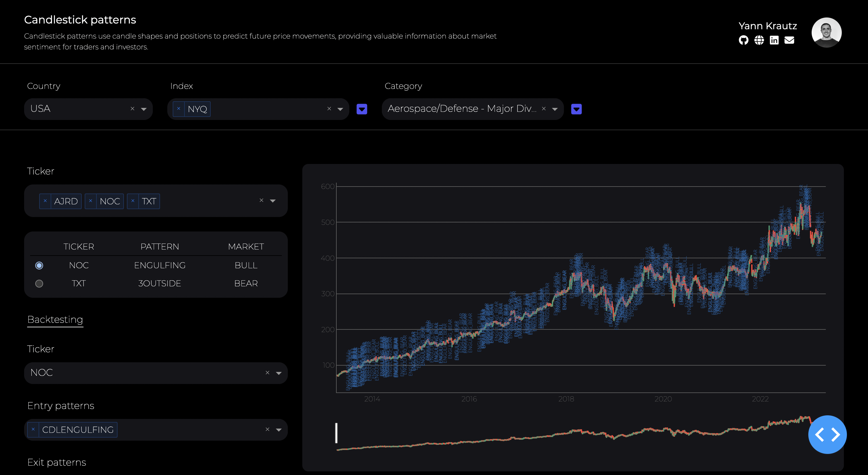This screenshot has height=475, width=868.
Task: Remove the CDLENGULFING entry pattern tag
Action: click(x=33, y=429)
